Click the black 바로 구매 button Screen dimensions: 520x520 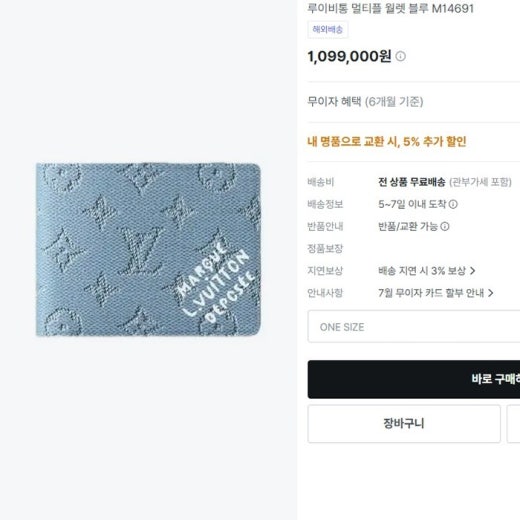pos(414,379)
